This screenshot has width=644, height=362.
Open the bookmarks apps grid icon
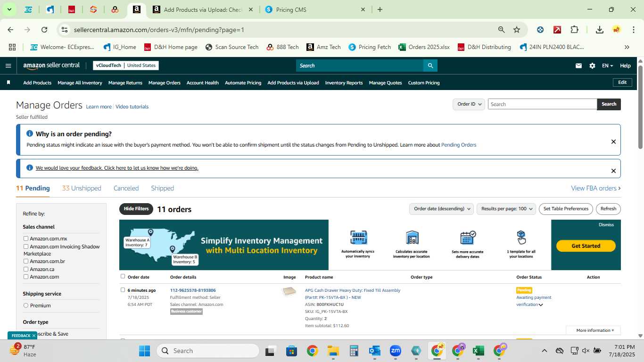12,47
